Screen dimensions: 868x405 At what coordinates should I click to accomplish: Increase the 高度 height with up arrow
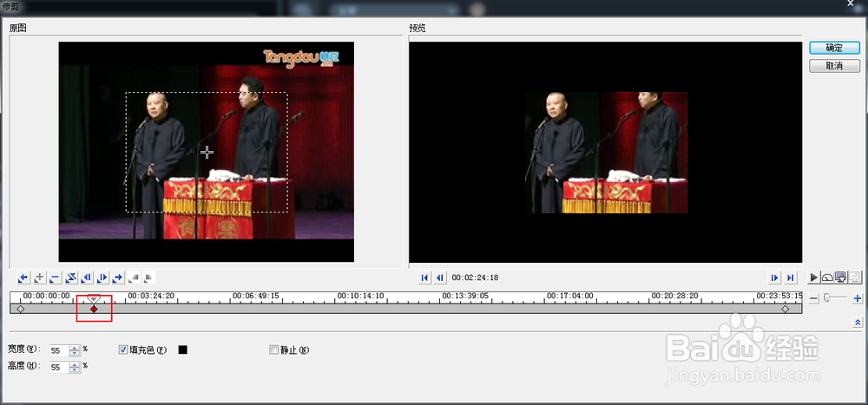coord(76,364)
